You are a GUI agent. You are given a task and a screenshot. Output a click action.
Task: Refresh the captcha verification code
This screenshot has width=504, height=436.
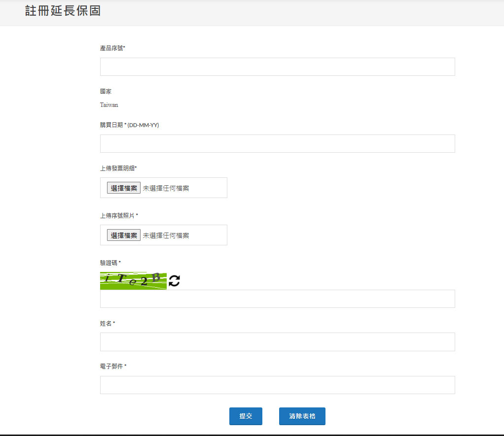point(174,281)
